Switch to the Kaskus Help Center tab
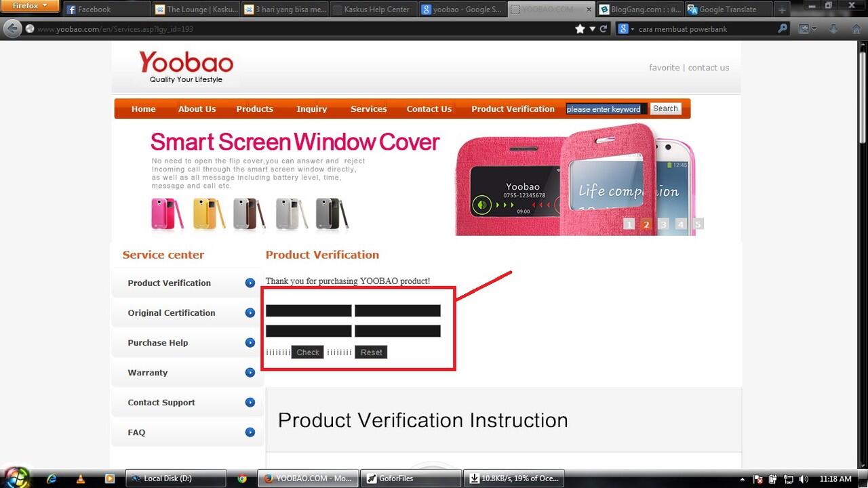The width and height of the screenshot is (868, 488). [x=373, y=9]
